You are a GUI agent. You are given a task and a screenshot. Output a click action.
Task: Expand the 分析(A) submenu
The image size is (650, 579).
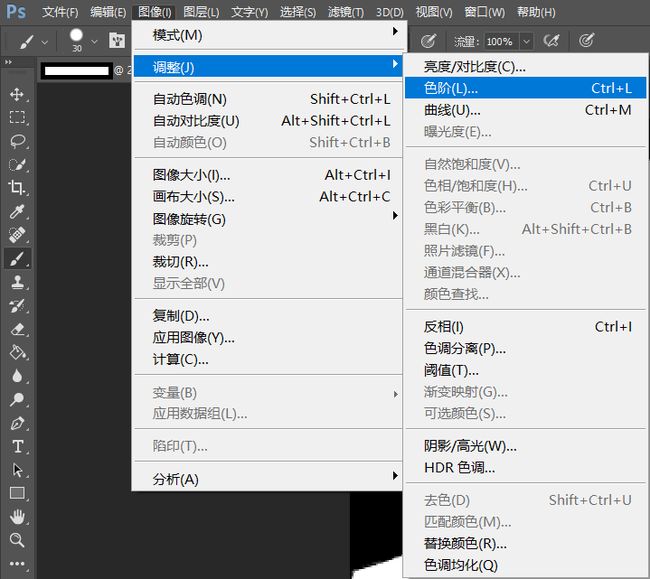[268, 479]
